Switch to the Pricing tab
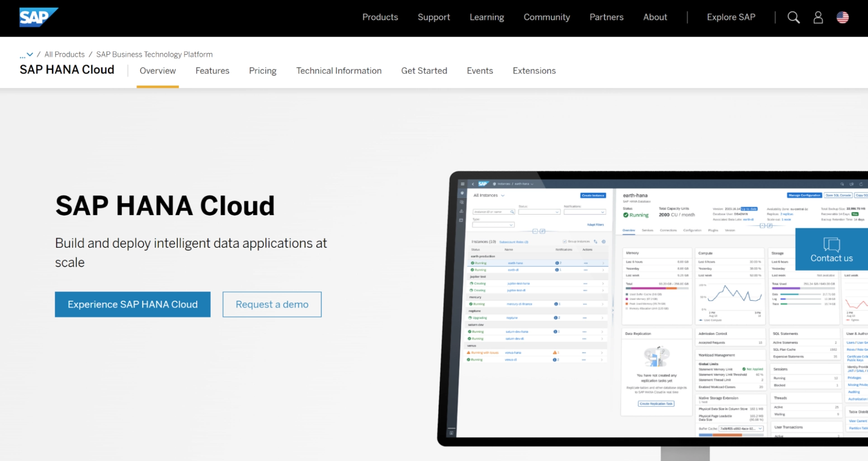Image resolution: width=868 pixels, height=461 pixels. click(262, 71)
